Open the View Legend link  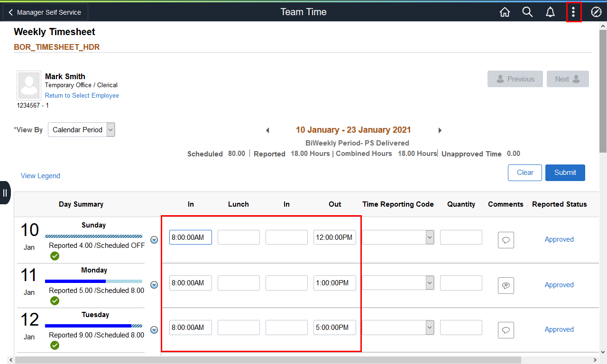pos(40,176)
